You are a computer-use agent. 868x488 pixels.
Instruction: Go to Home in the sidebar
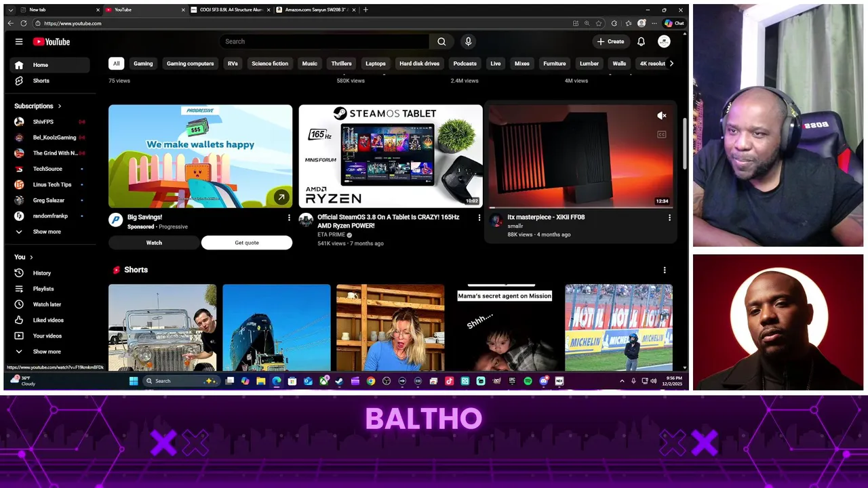[50, 65]
